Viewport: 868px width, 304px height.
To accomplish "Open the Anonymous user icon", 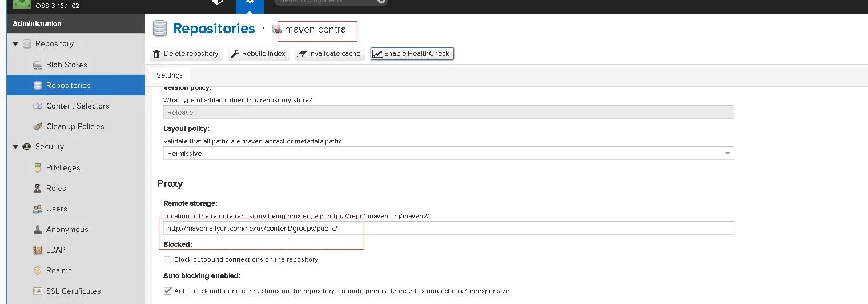I will [38, 229].
